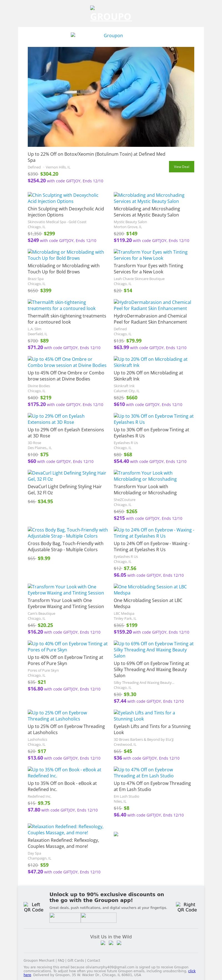222x980 pixels.
Task: Open the Eyelash Lifts and Tints deal link
Action: coord(144,716)
